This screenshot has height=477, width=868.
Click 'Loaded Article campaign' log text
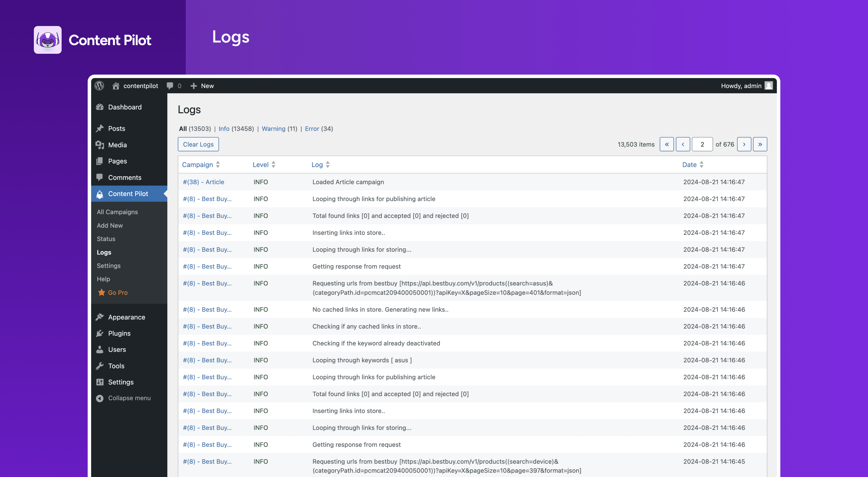pyautogui.click(x=348, y=182)
